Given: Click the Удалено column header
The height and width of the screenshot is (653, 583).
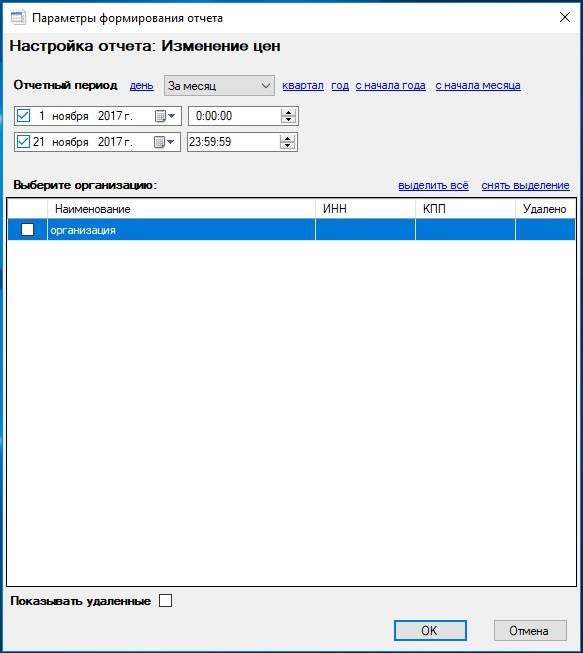Looking at the screenshot, I should pos(546,209).
